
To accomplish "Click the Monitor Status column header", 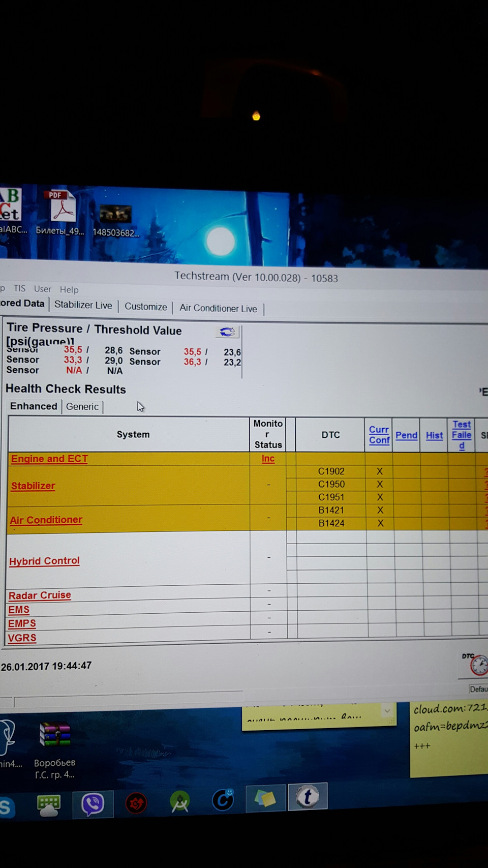I will [268, 434].
